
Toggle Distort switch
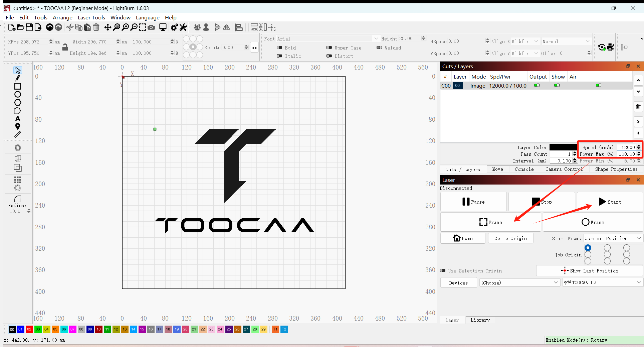[x=329, y=56]
